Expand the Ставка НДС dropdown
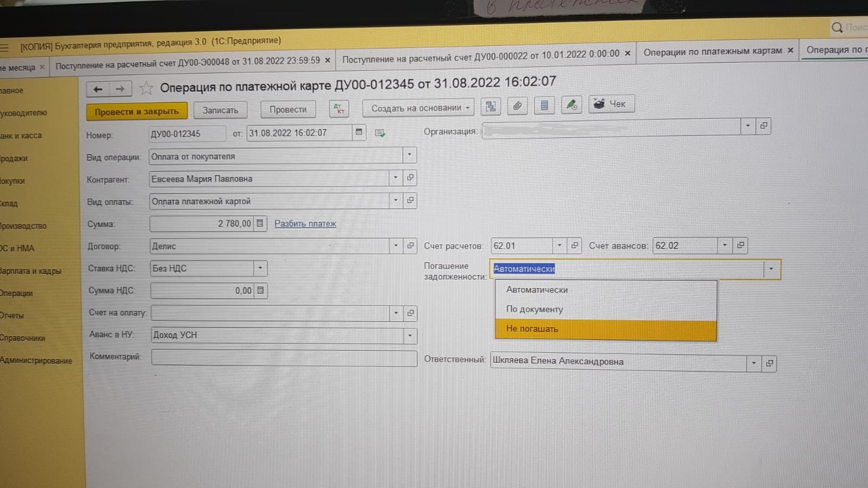The width and height of the screenshot is (868, 488). click(260, 268)
